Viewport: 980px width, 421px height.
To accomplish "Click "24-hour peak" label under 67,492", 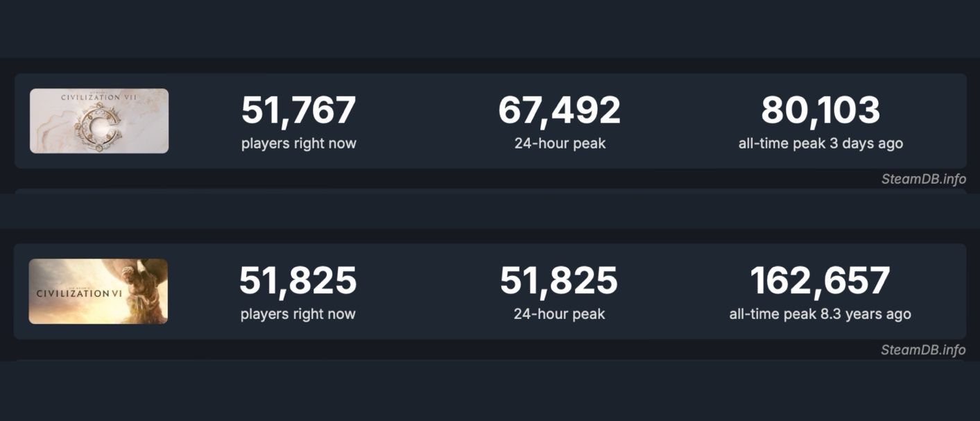I will (560, 144).
